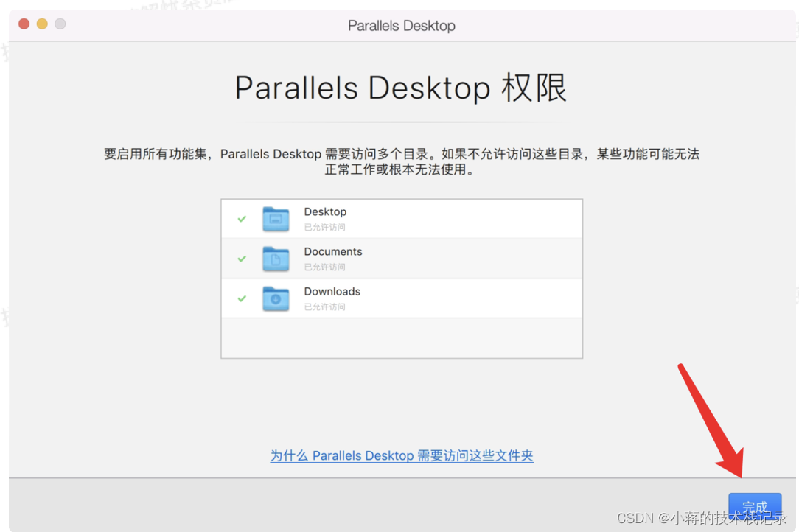Click the Parallels Desktop 权限 heading
Viewport: 799px width, 532px height.
401,88
